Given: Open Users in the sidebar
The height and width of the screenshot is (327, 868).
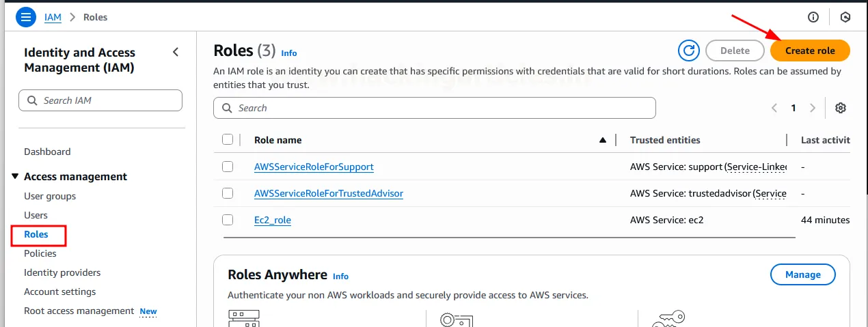Looking at the screenshot, I should tap(36, 215).
